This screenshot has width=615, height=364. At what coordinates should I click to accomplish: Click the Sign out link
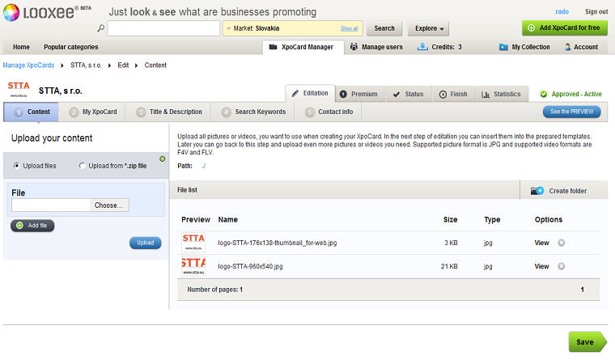click(x=596, y=12)
